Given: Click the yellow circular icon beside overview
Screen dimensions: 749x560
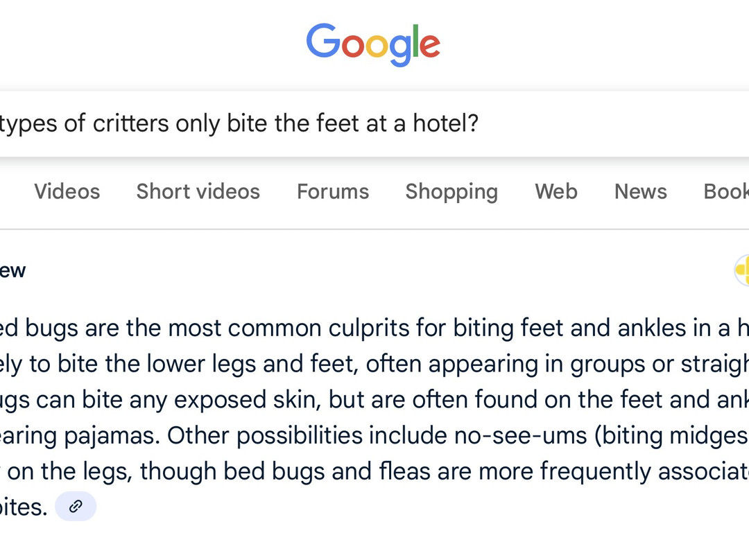Looking at the screenshot, I should tap(742, 270).
